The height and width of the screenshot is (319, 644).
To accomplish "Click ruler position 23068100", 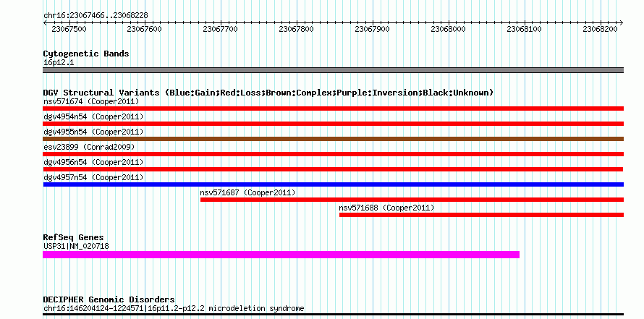I will 525,29.
